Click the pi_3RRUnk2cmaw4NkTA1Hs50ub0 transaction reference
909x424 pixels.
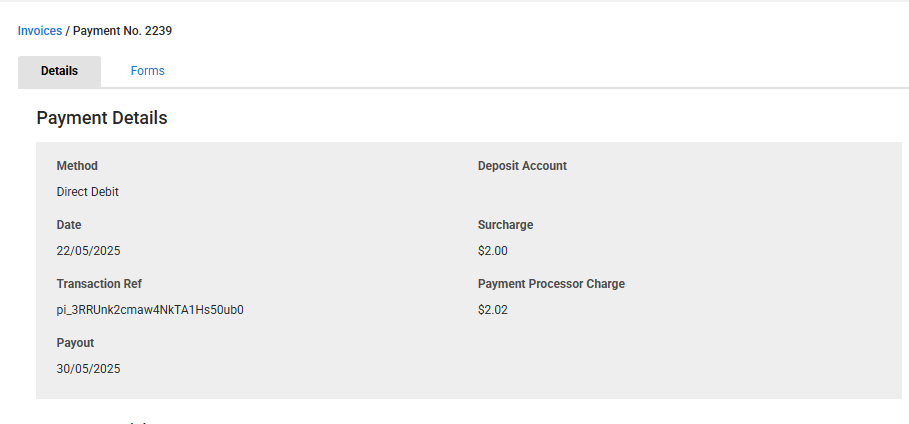[150, 310]
